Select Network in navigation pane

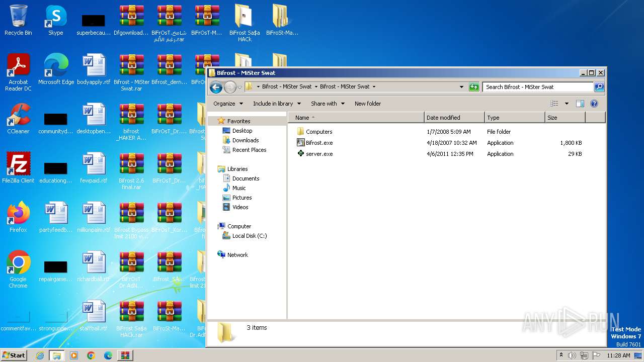coord(237,255)
